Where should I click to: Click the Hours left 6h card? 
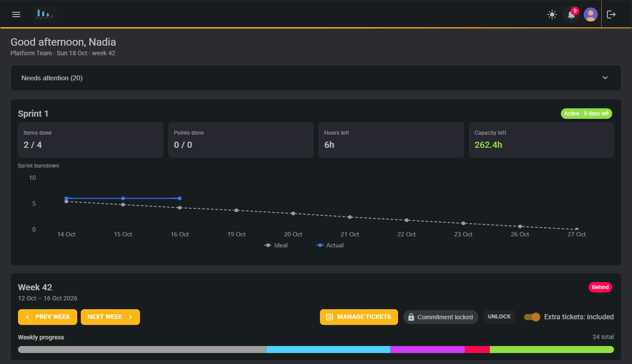[x=391, y=140]
